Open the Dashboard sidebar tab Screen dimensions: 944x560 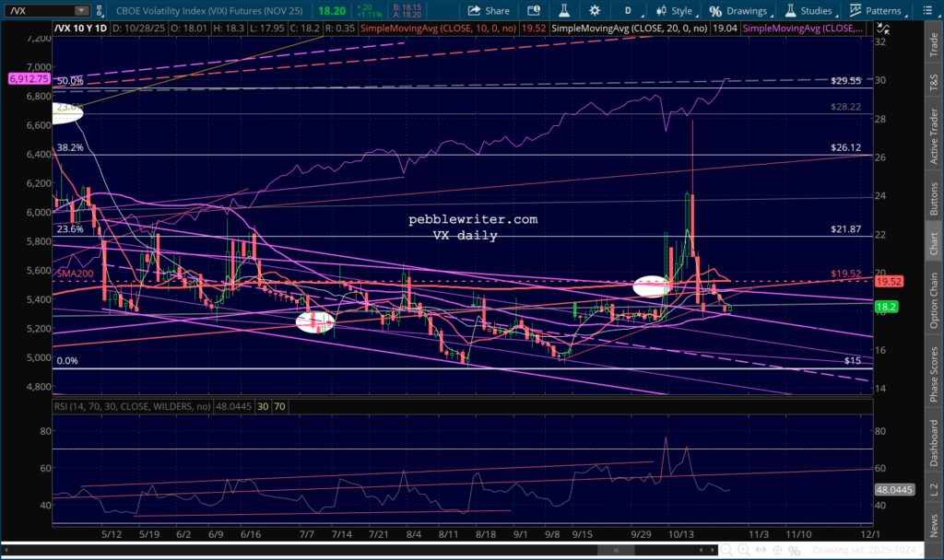pos(934,443)
